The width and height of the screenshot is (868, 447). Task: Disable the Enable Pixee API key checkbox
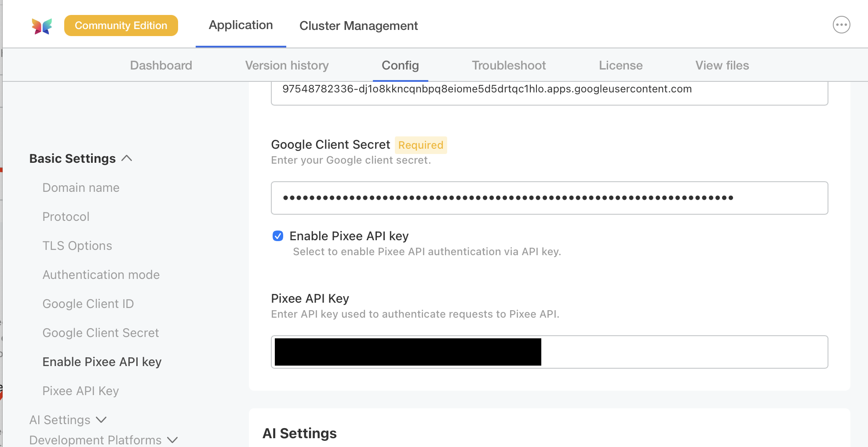tap(277, 236)
